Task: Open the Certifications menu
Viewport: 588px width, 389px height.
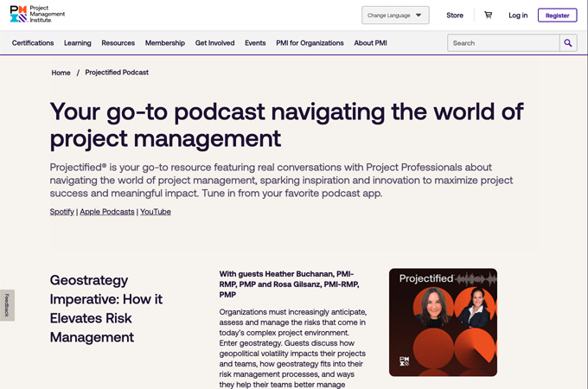Action: click(33, 43)
